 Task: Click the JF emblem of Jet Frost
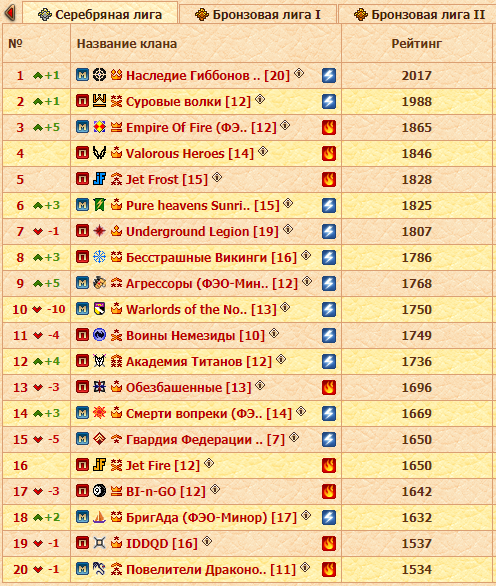pos(99,179)
